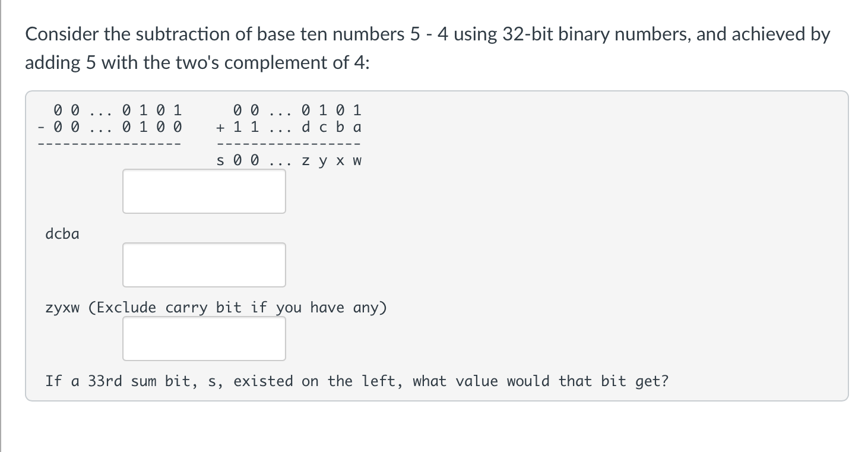The height and width of the screenshot is (452, 868).
Task: Click the d c b a operand row
Action: [x=332, y=127]
